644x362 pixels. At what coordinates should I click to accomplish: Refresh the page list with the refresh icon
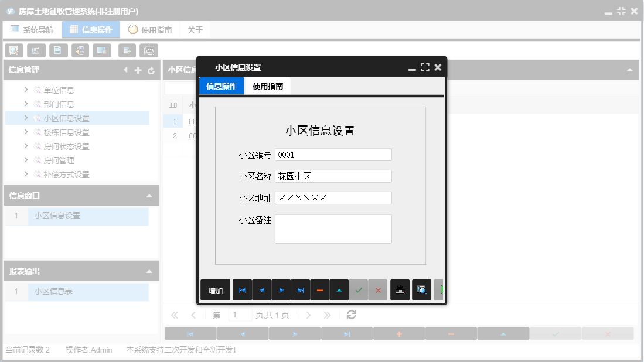(350, 315)
